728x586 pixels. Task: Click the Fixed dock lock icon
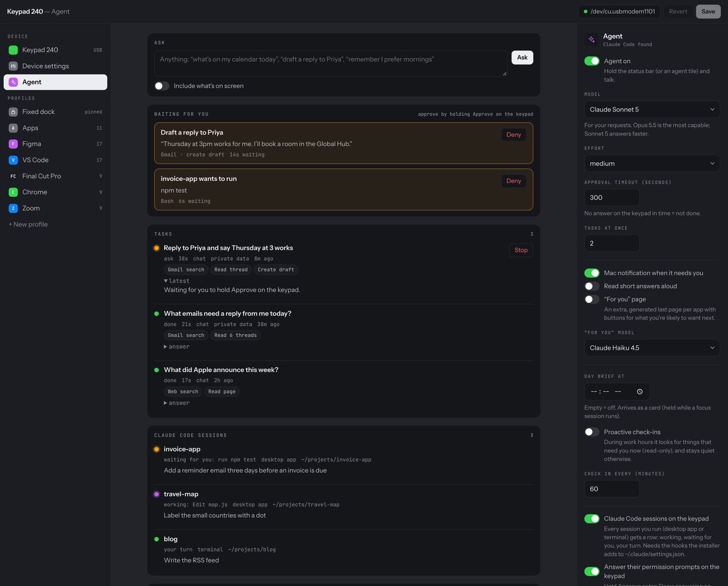coord(13,112)
